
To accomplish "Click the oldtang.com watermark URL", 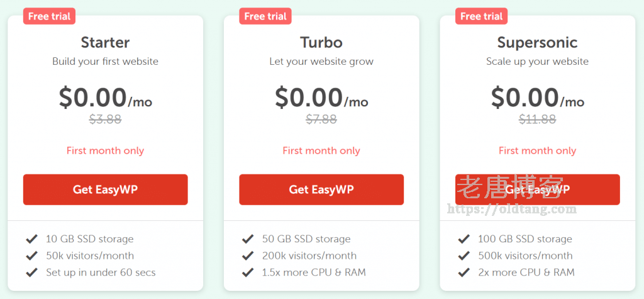I will tap(511, 210).
